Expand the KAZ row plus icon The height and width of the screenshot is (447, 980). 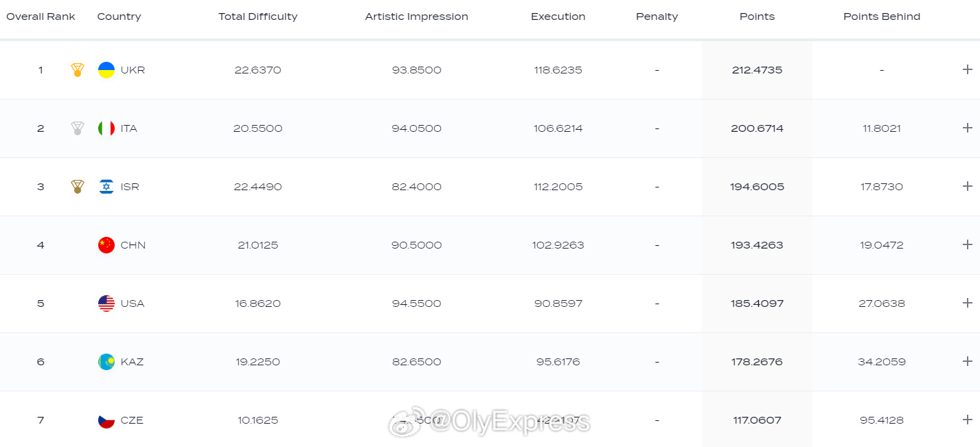(x=967, y=361)
